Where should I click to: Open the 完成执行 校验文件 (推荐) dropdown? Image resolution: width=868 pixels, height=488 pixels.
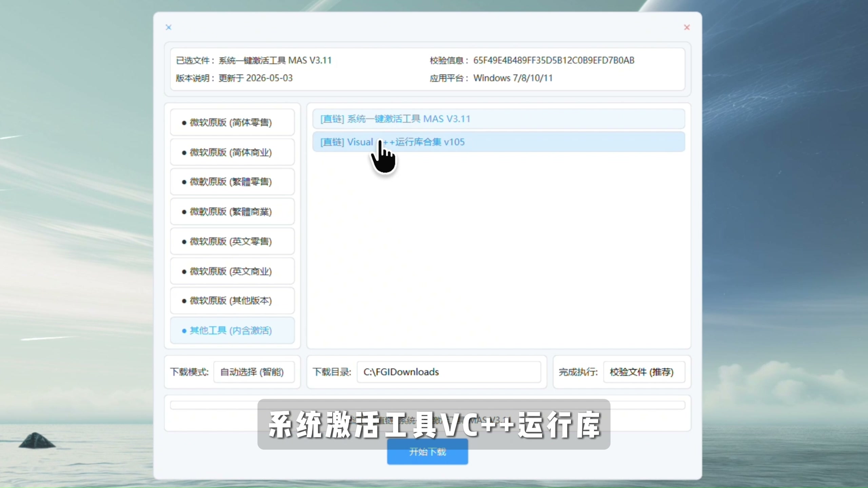click(x=644, y=372)
